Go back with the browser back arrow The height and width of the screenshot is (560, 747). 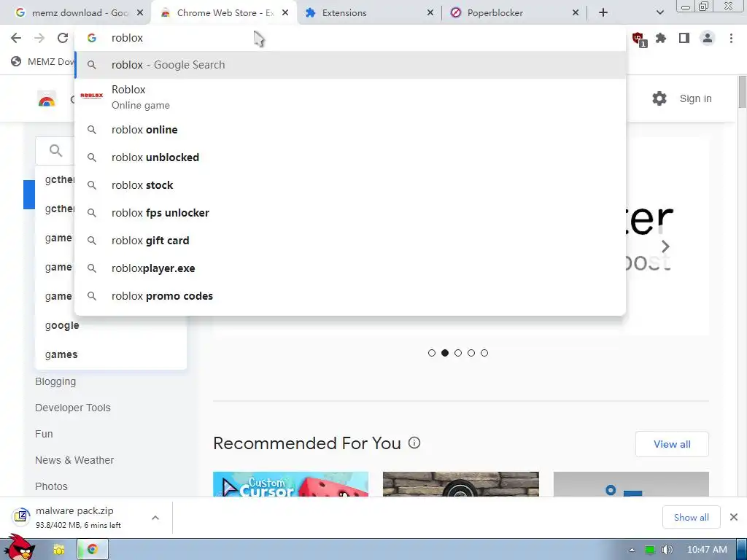coord(16,38)
